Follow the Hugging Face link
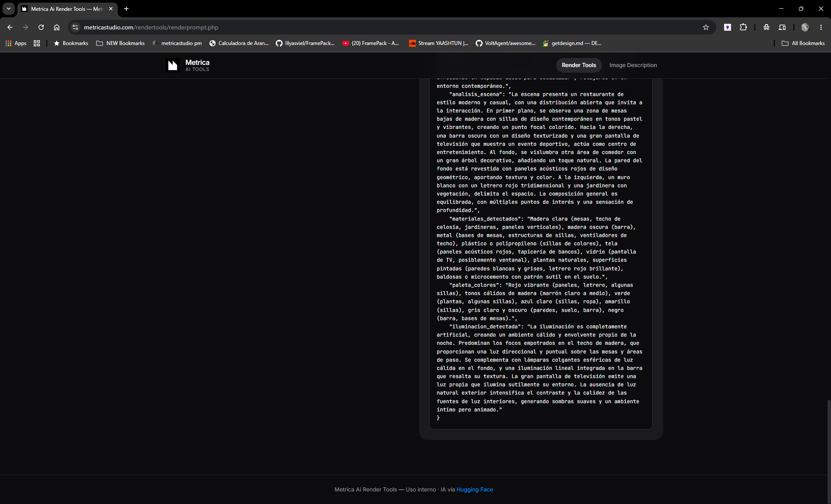 (x=474, y=490)
